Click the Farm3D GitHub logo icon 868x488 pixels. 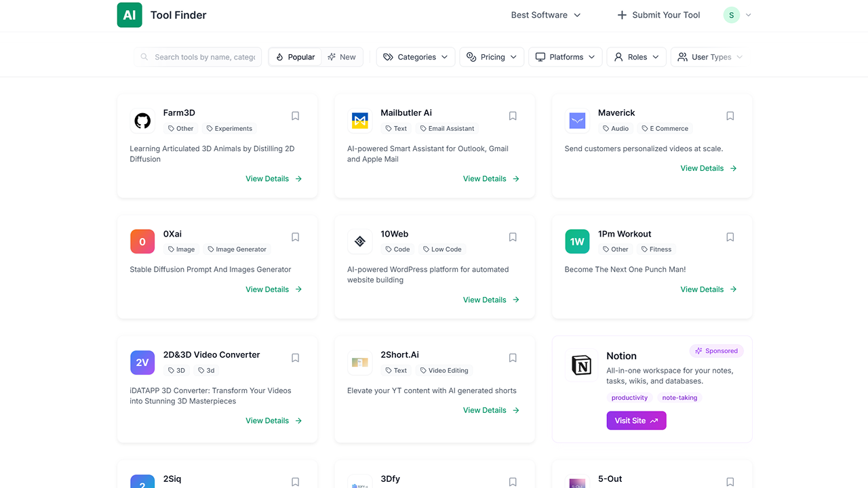142,121
